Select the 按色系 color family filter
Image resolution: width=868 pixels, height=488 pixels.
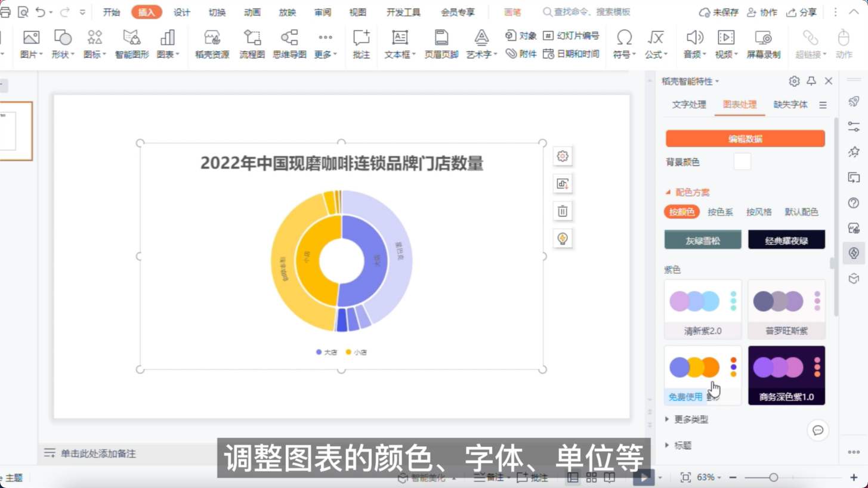(720, 212)
